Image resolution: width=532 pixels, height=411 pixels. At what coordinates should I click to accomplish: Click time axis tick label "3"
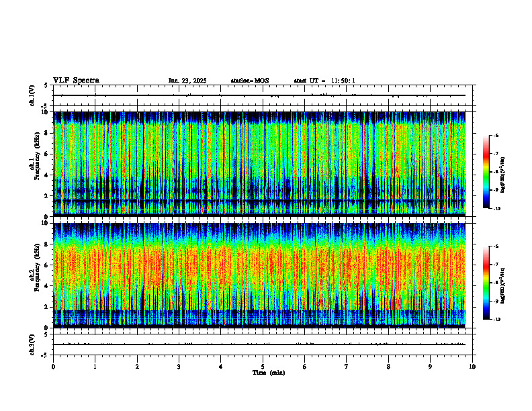coord(179,367)
